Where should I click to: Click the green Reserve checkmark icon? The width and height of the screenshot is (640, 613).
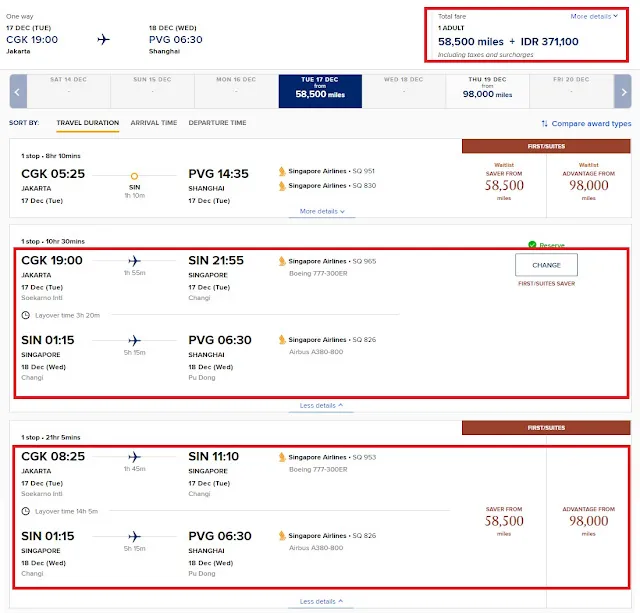click(x=532, y=244)
